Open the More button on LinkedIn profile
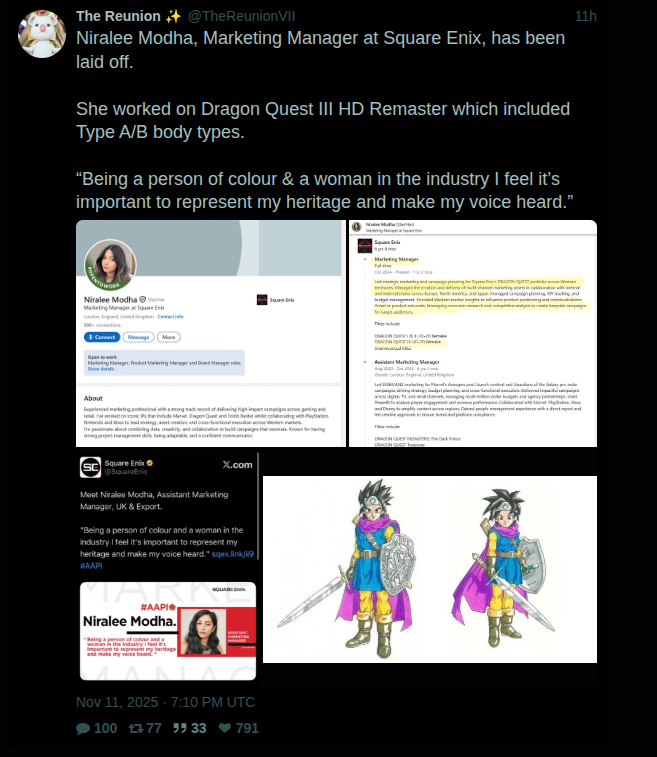The image size is (657, 757). point(168,337)
